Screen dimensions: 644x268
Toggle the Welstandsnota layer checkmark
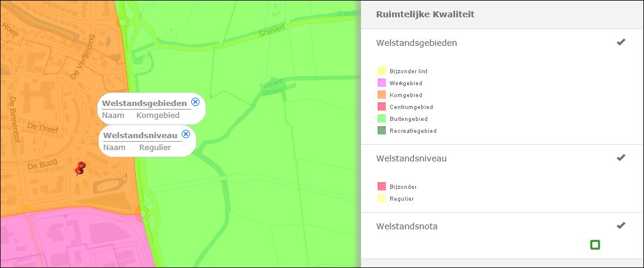coord(621,225)
